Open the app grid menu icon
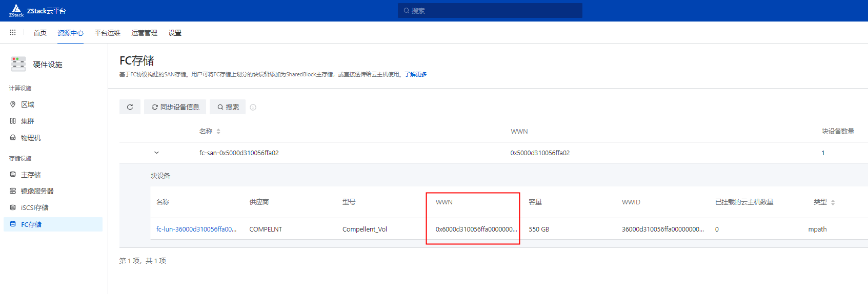This screenshot has height=294, width=868. pyautogui.click(x=13, y=32)
